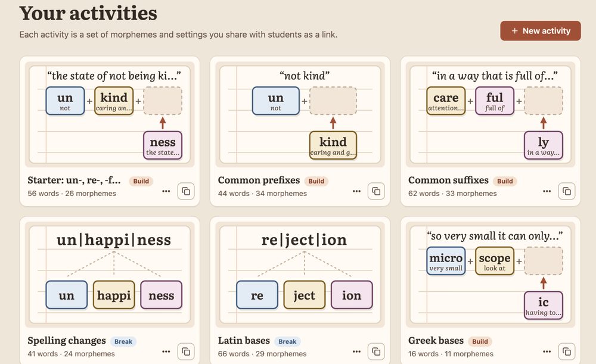Click the 'scope' morpheme tile
596x364 pixels.
(x=495, y=261)
